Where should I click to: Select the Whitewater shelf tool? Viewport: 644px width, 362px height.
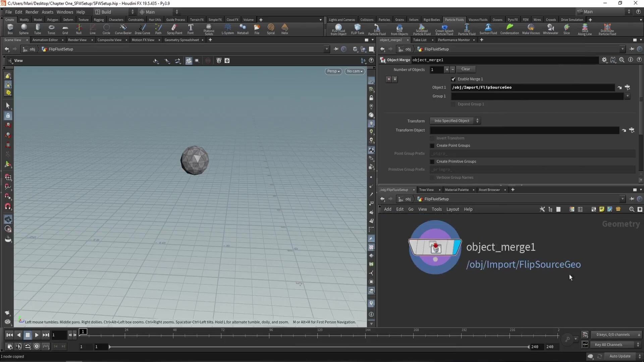pos(550,29)
